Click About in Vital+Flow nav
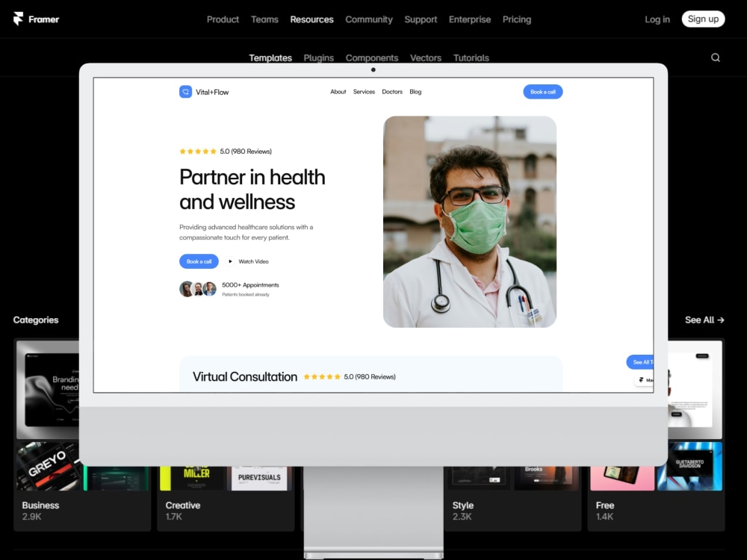Screen dimensions: 747x560 pyautogui.click(x=338, y=91)
